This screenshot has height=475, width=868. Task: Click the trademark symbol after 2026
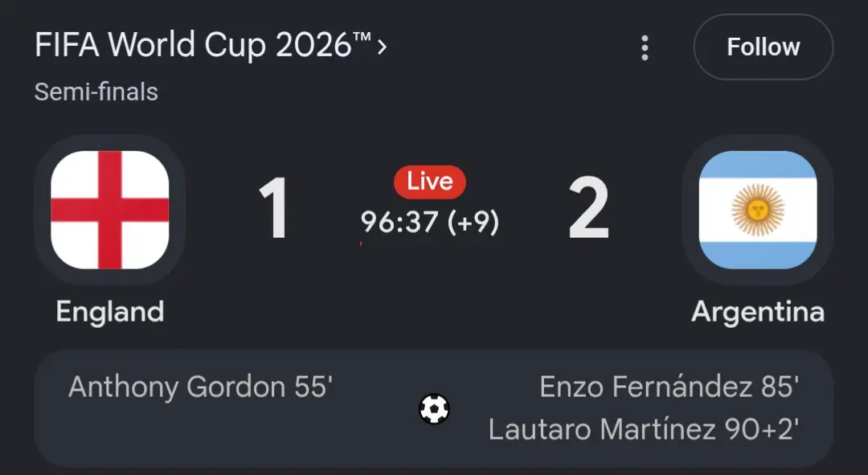(362, 36)
